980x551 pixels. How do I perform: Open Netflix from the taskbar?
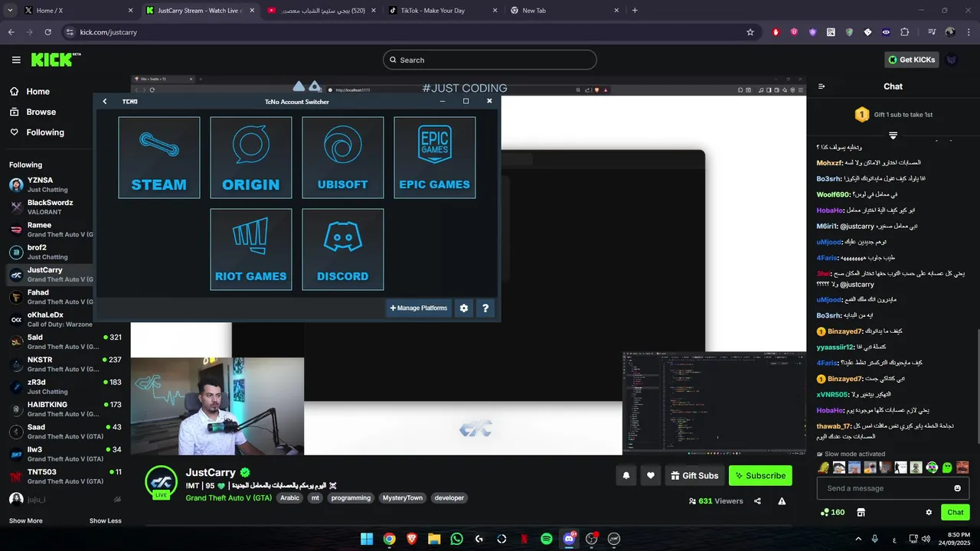click(x=524, y=539)
